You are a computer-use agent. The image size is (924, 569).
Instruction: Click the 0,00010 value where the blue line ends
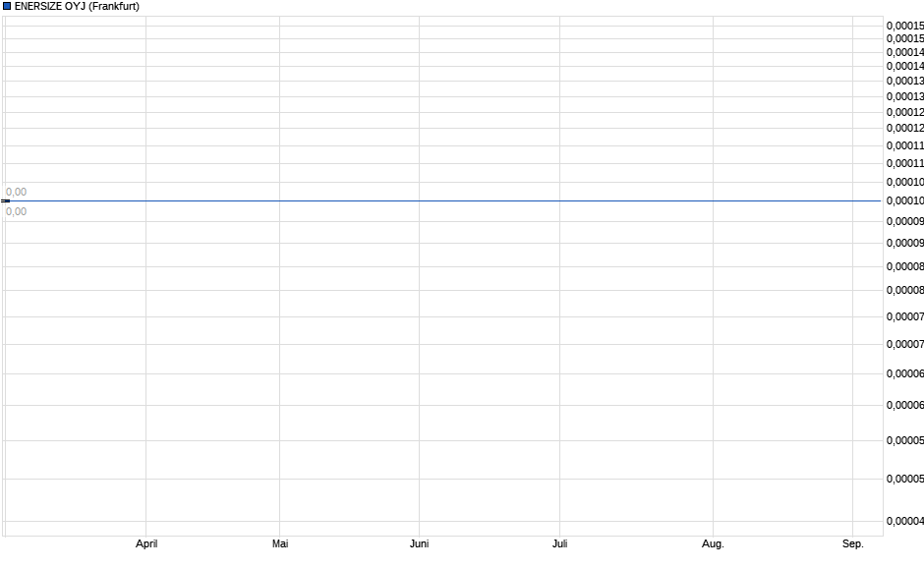905,201
